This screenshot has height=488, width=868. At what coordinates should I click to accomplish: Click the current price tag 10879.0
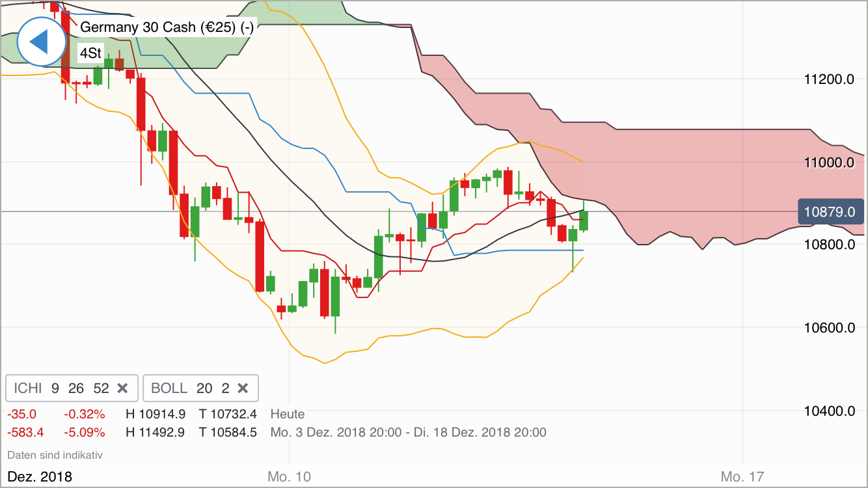click(x=831, y=211)
